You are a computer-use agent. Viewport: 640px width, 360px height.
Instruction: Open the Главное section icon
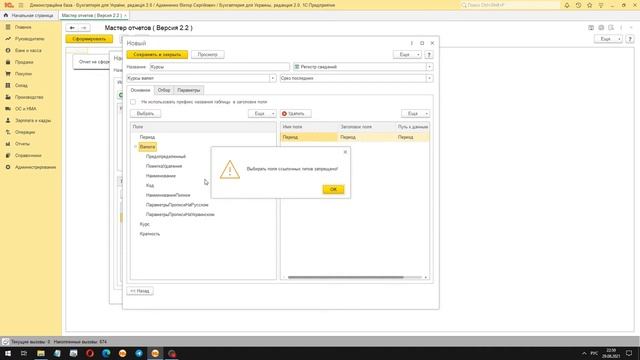pyautogui.click(x=8, y=27)
